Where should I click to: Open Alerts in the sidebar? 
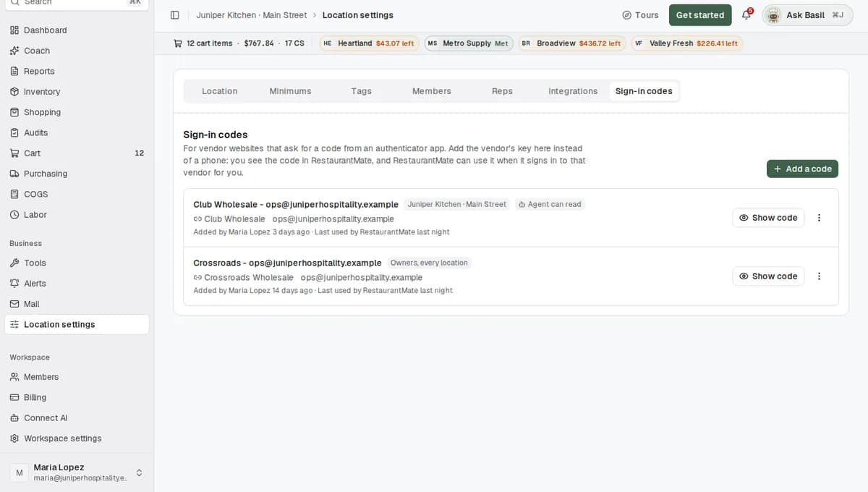77,284
